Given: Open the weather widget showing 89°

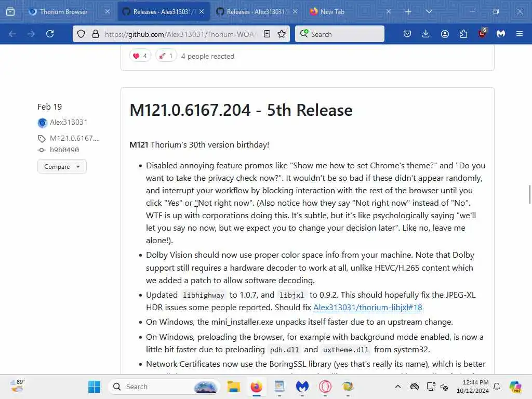Looking at the screenshot, I should coord(18,387).
